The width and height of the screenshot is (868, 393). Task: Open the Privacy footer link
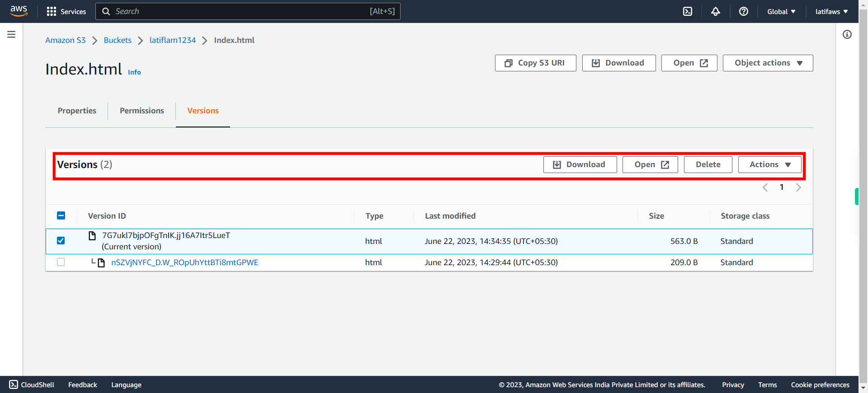click(x=733, y=384)
